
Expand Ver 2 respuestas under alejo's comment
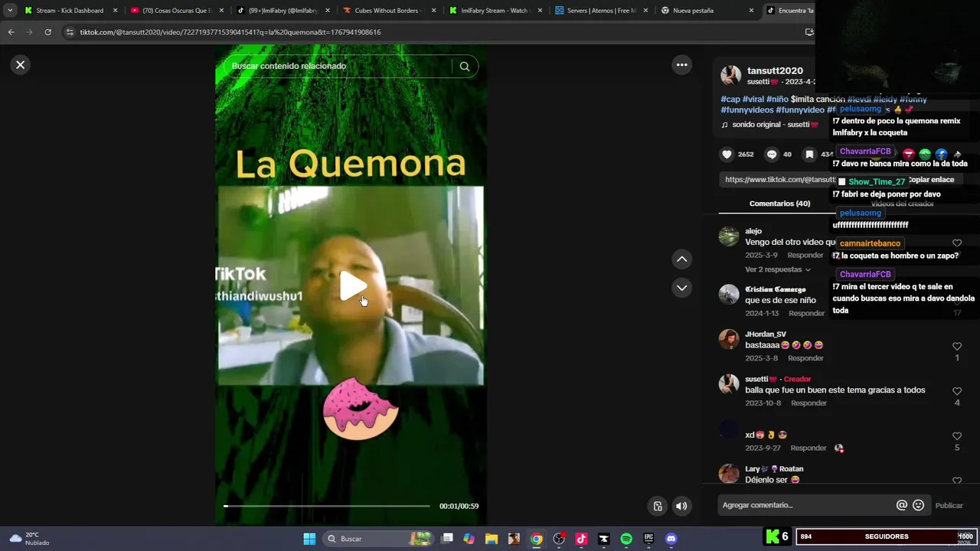point(778,269)
